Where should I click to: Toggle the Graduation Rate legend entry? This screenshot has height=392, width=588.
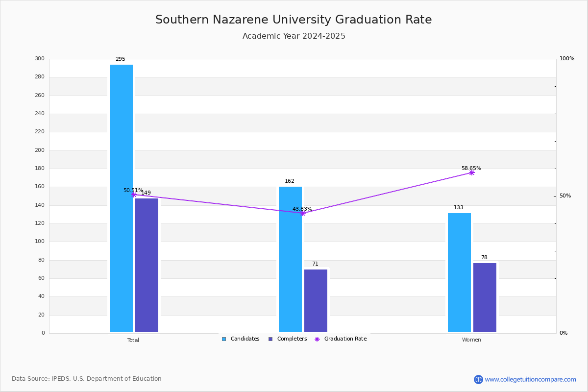click(341, 339)
